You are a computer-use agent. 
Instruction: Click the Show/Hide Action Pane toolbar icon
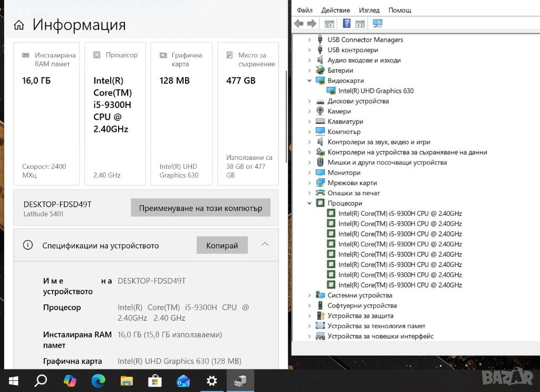click(360, 23)
